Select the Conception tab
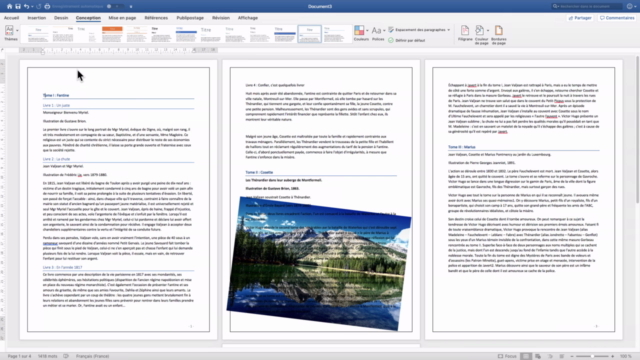640x360 pixels. (88, 18)
